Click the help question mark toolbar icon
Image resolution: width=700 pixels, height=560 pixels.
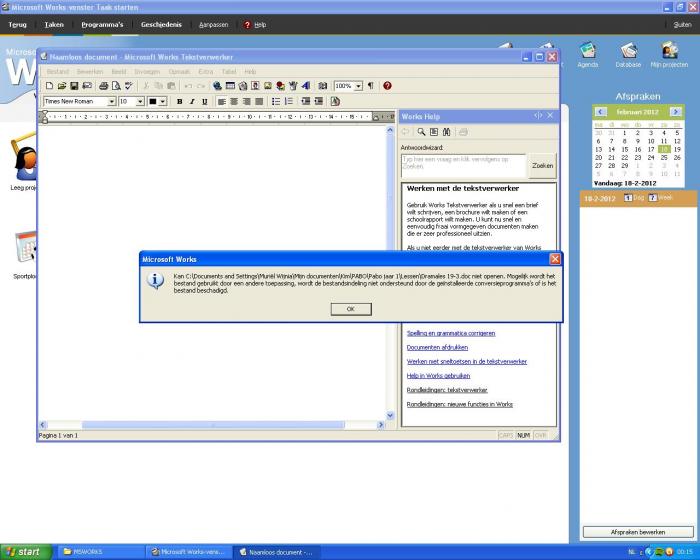pos(387,86)
